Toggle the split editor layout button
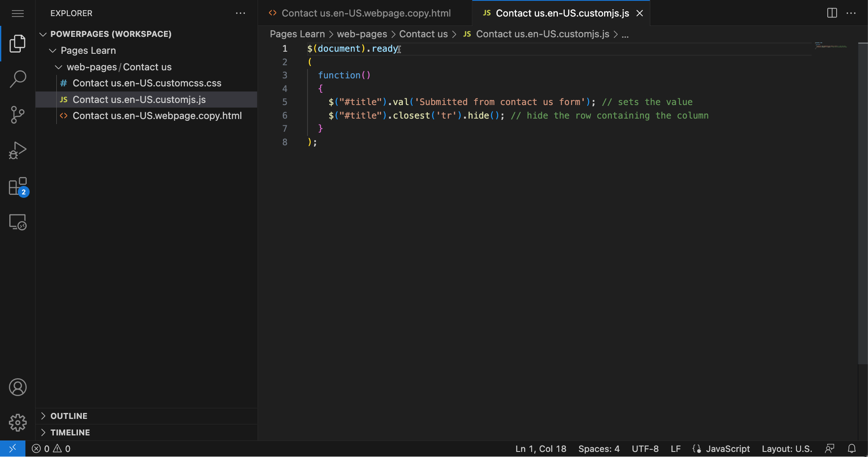868x457 pixels. [x=832, y=13]
